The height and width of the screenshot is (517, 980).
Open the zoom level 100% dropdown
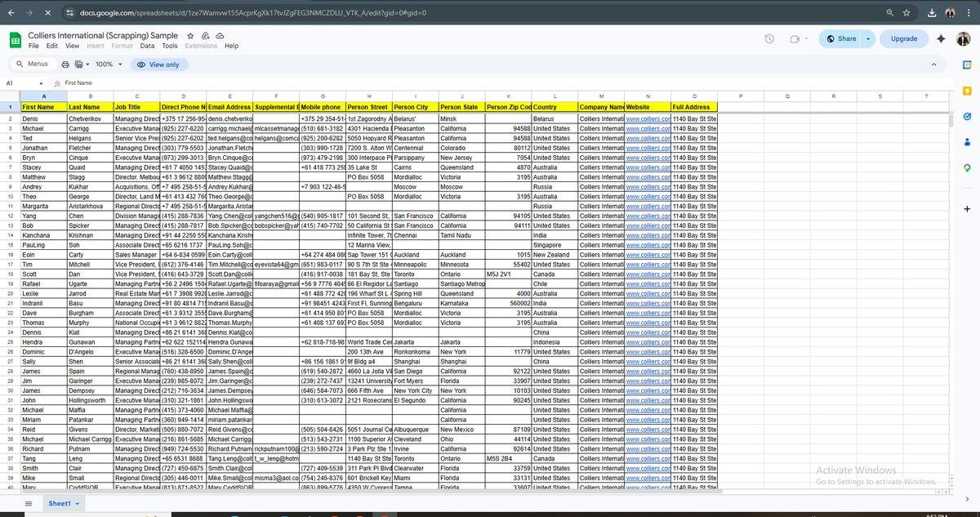click(x=108, y=64)
